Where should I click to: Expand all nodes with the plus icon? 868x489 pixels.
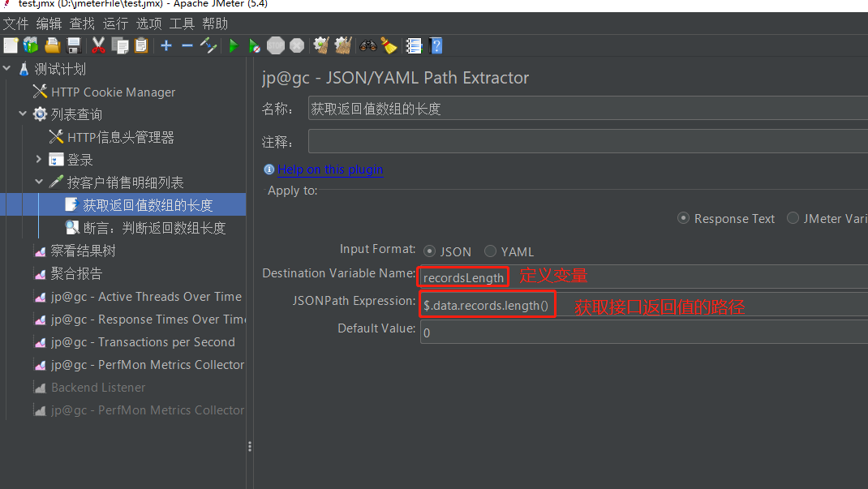(x=166, y=45)
